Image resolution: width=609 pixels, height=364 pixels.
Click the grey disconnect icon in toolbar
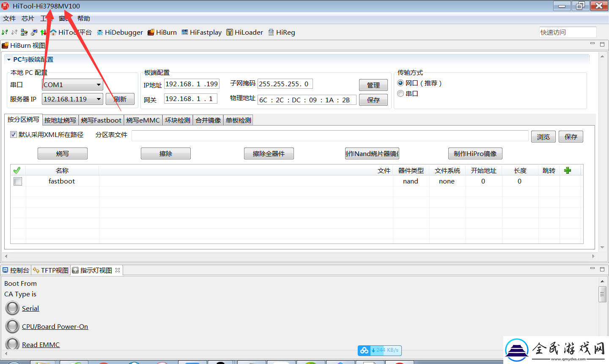pyautogui.click(x=14, y=32)
